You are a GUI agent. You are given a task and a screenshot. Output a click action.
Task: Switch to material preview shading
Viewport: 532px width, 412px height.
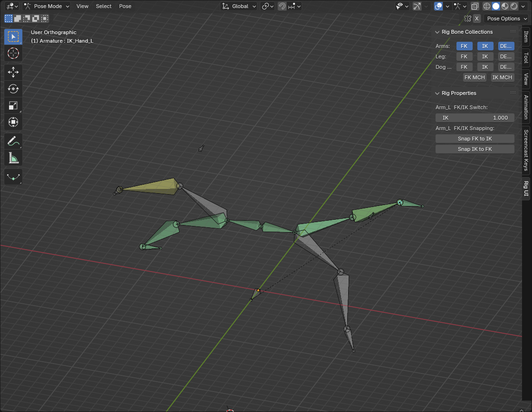pyautogui.click(x=505, y=6)
